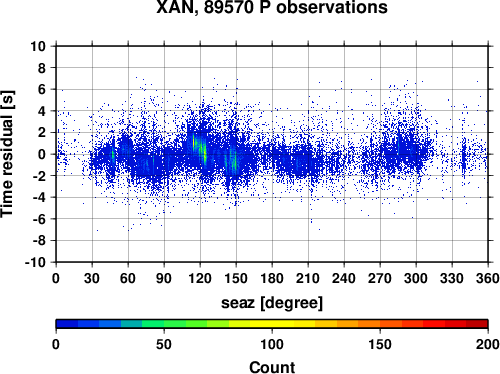Click the -10 tick label on y-axis
Viewport: 500px width, 374px height.
(35, 262)
